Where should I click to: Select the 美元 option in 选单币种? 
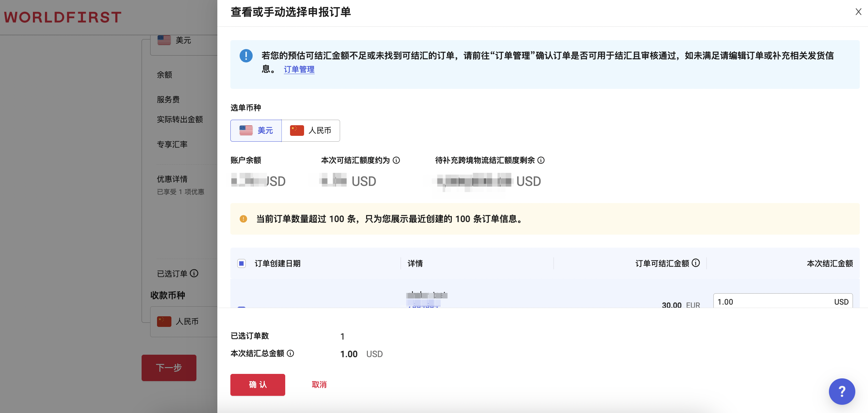click(x=256, y=130)
